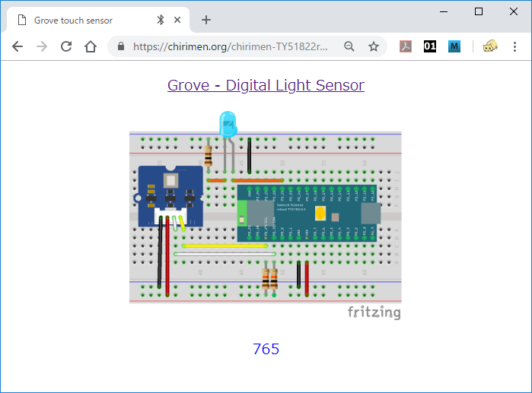This screenshot has width=532, height=393.
Task: View site security info via lock icon
Action: [x=121, y=46]
